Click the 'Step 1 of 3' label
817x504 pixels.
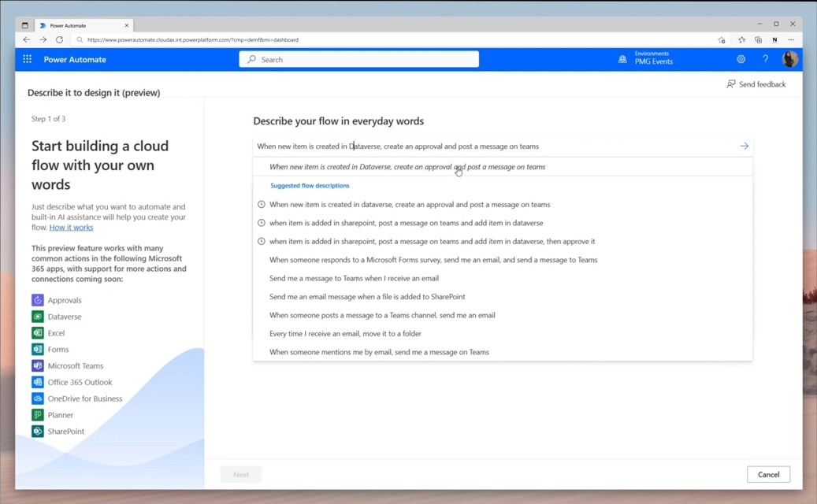click(x=49, y=119)
